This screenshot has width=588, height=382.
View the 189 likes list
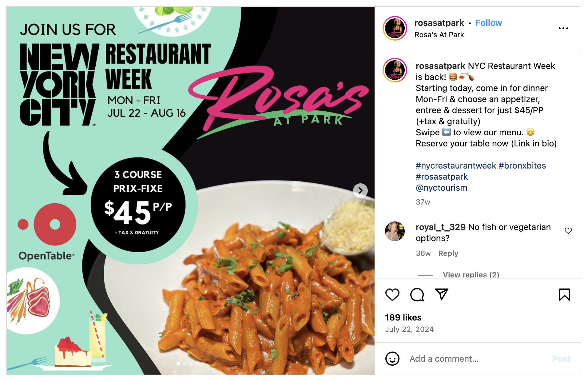click(x=403, y=317)
